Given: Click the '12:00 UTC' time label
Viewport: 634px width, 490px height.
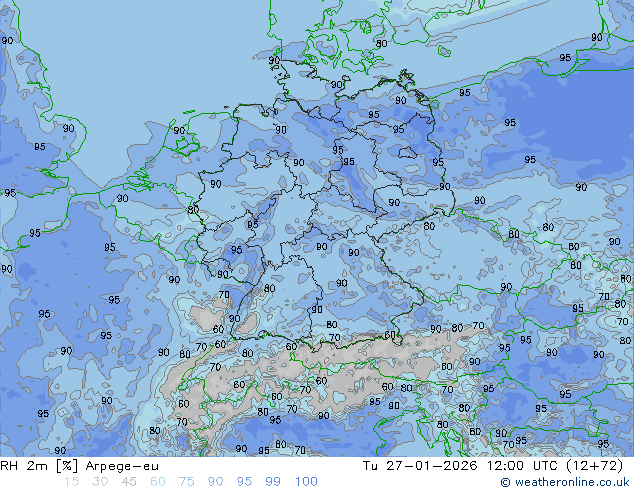Looking at the screenshot, I should (523, 466).
